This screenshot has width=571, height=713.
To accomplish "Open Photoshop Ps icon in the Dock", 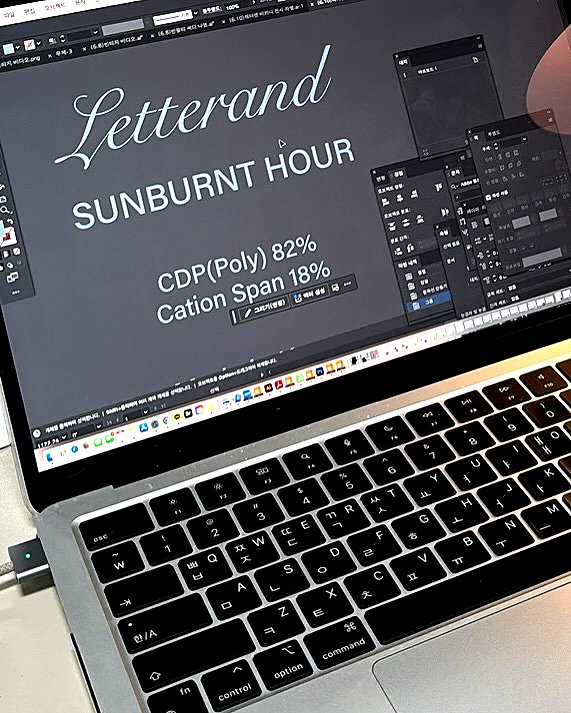I will [320, 371].
